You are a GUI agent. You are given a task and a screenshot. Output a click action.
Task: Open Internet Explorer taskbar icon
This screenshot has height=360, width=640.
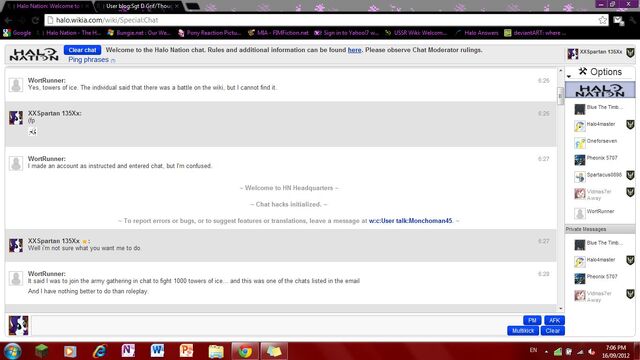pyautogui.click(x=99, y=351)
